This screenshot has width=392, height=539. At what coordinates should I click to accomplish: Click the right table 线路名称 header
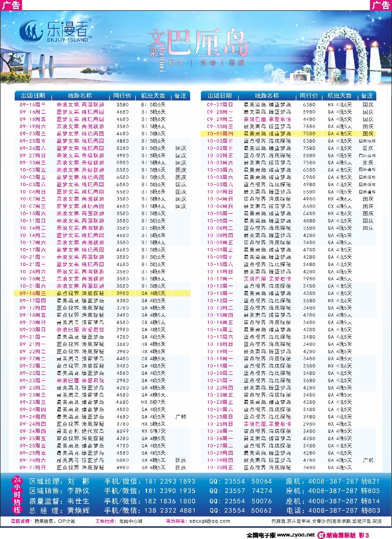point(267,96)
